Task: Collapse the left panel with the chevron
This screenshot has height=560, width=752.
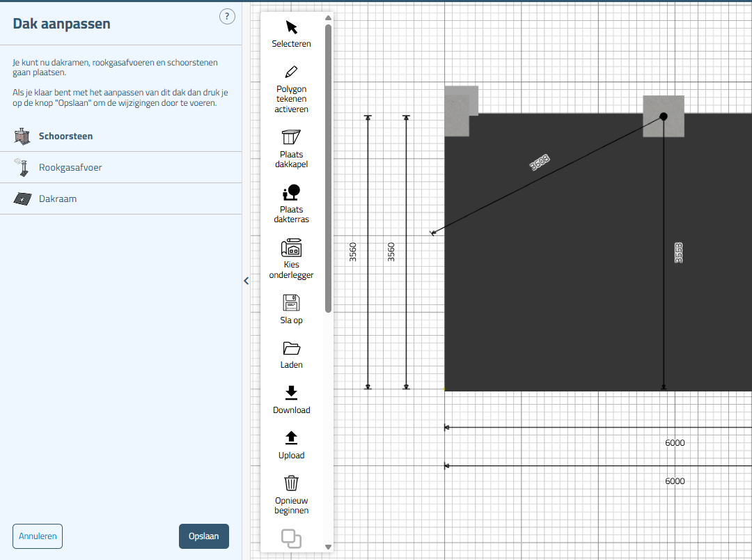Action: tap(246, 281)
